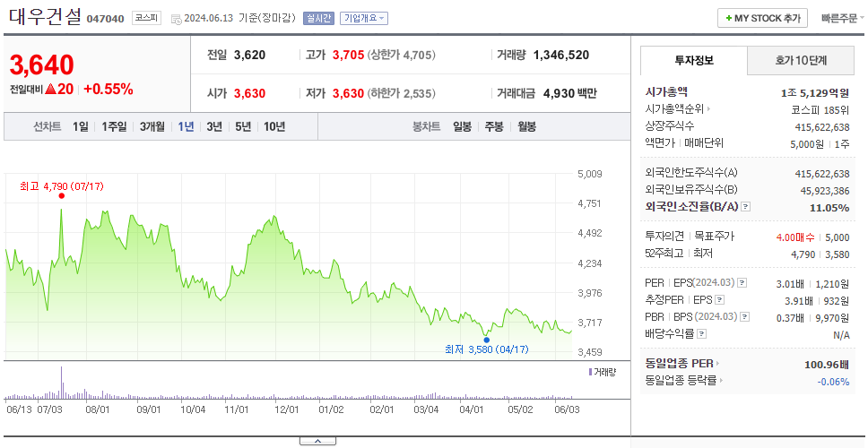Select the 3년 line chart period

click(214, 126)
